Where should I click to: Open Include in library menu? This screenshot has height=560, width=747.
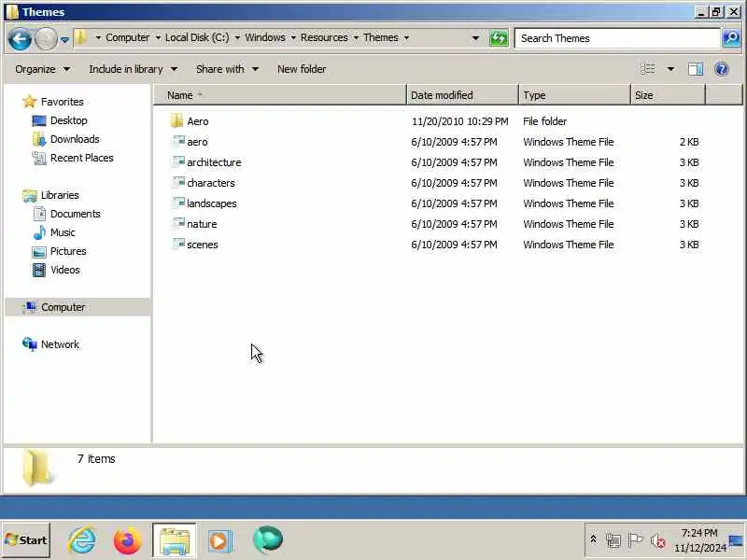(133, 69)
